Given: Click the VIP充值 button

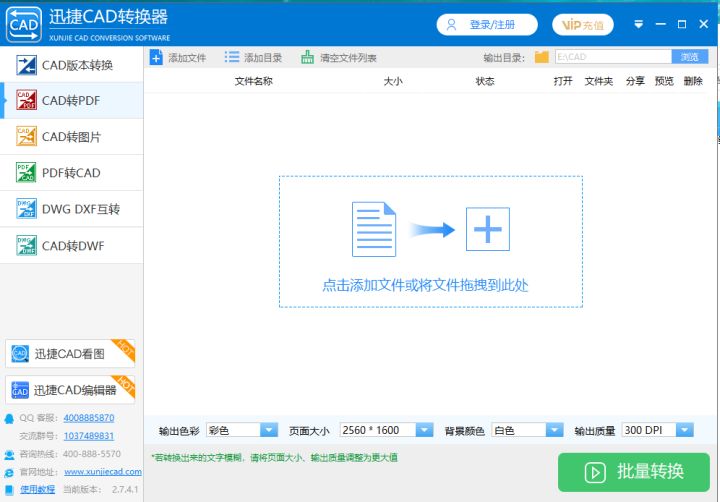Looking at the screenshot, I should pos(583,24).
